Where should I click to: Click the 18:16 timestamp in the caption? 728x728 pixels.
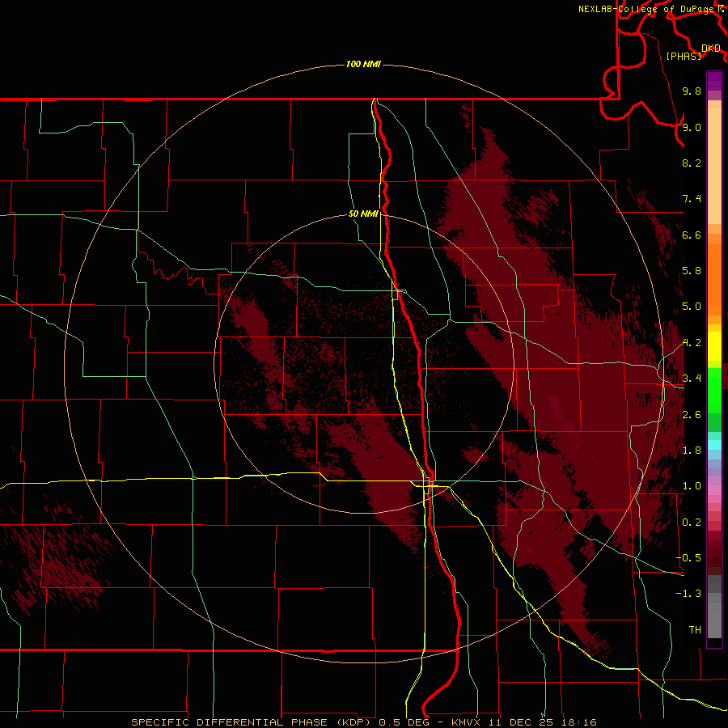(580, 722)
